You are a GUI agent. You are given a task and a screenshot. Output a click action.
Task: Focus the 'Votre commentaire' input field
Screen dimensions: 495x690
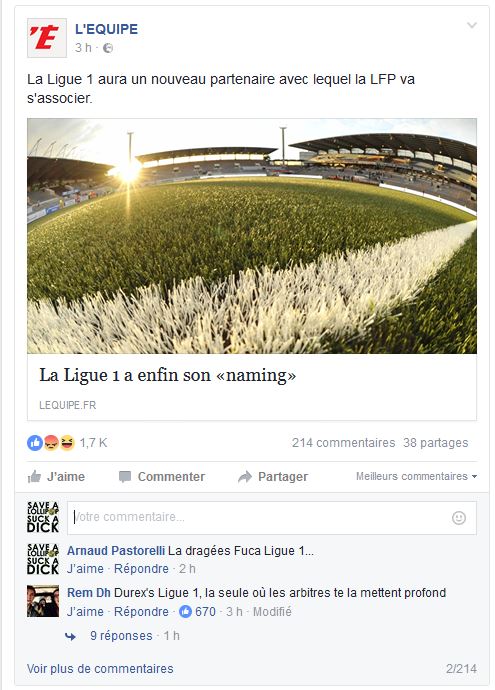[x=271, y=518]
